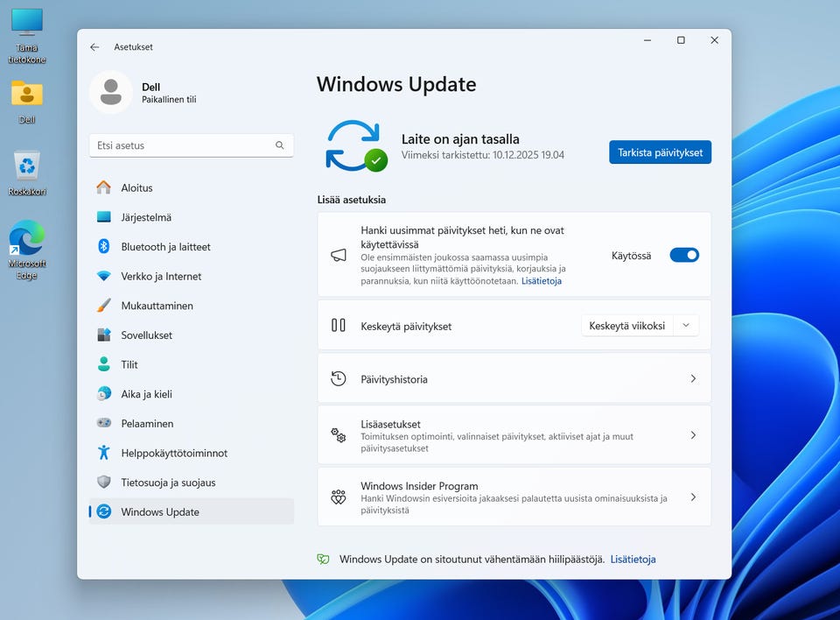Open Lisätietoja link about carbon emissions
840x620 pixels.
click(633, 560)
